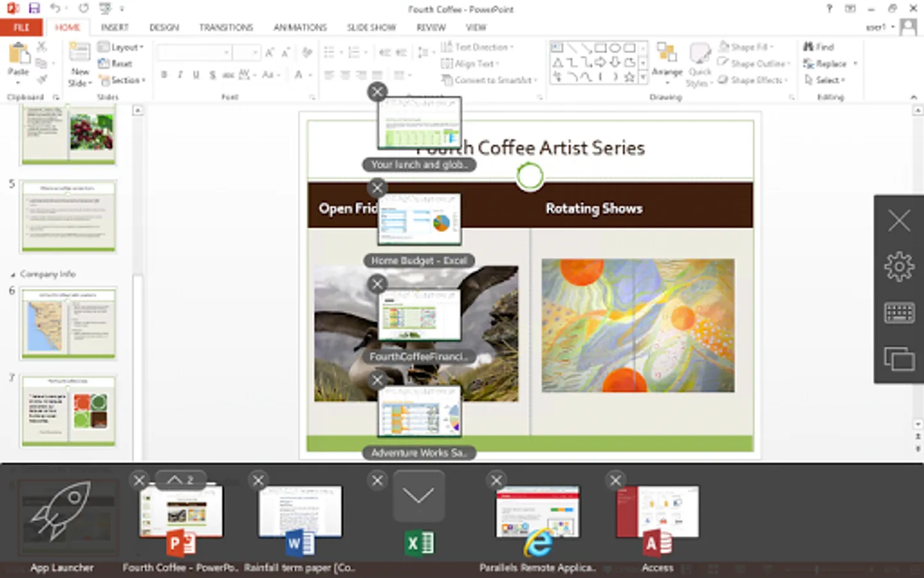Click the Replace button
Screen dimensions: 924x578
pyautogui.click(x=826, y=64)
